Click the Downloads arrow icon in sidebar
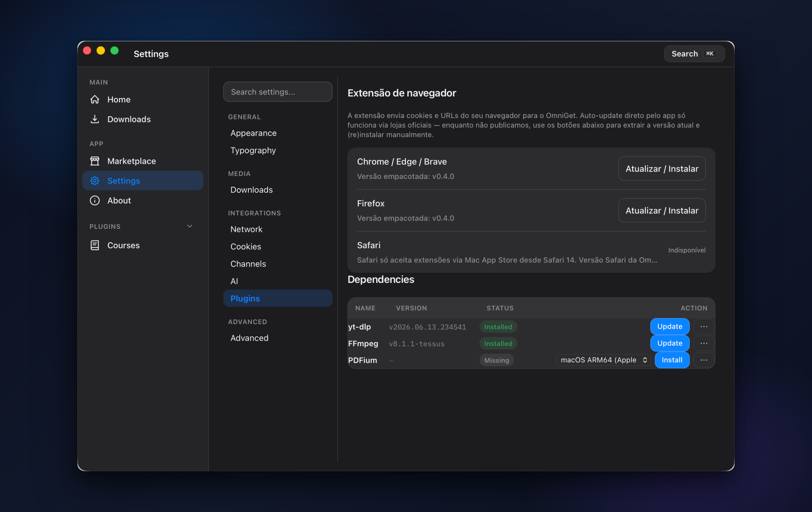This screenshot has width=812, height=512. tap(95, 119)
